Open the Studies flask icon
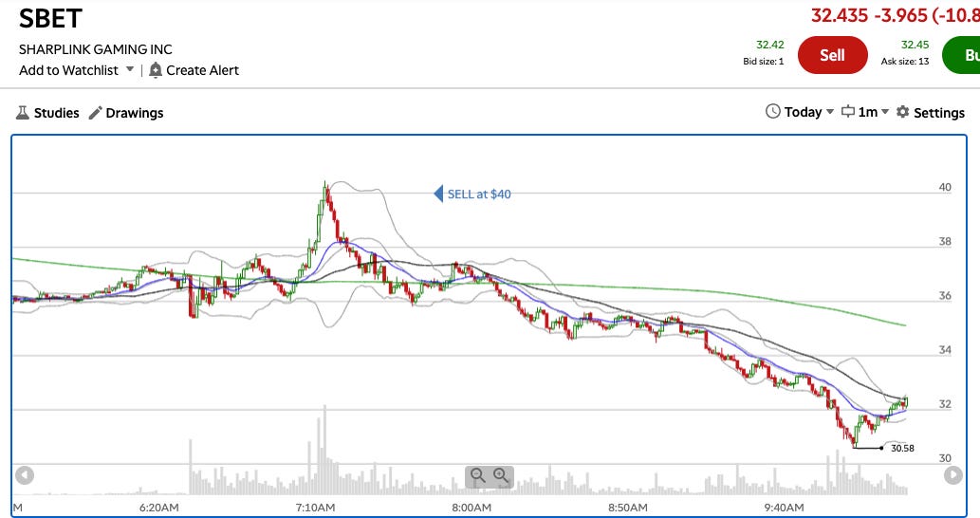 coord(23,113)
